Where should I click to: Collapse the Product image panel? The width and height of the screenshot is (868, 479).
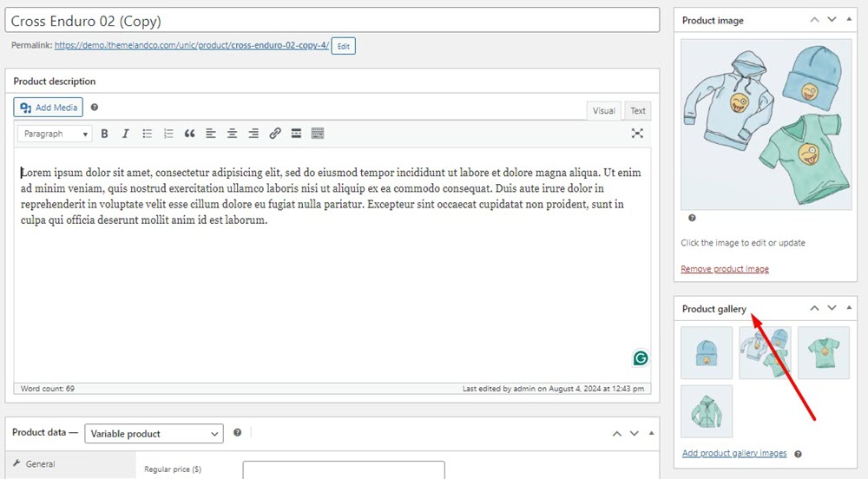pyautogui.click(x=849, y=19)
